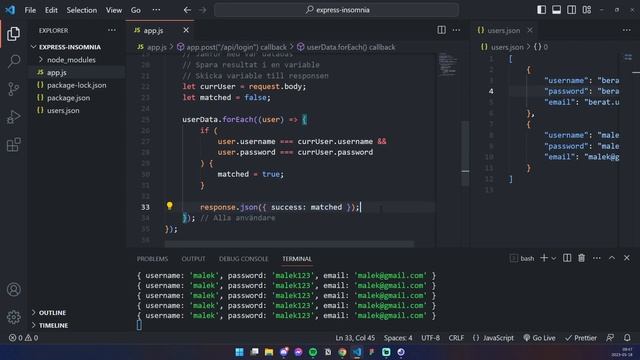Change UTF-8 file encoding
This screenshot has width=640, height=360.
(430, 338)
